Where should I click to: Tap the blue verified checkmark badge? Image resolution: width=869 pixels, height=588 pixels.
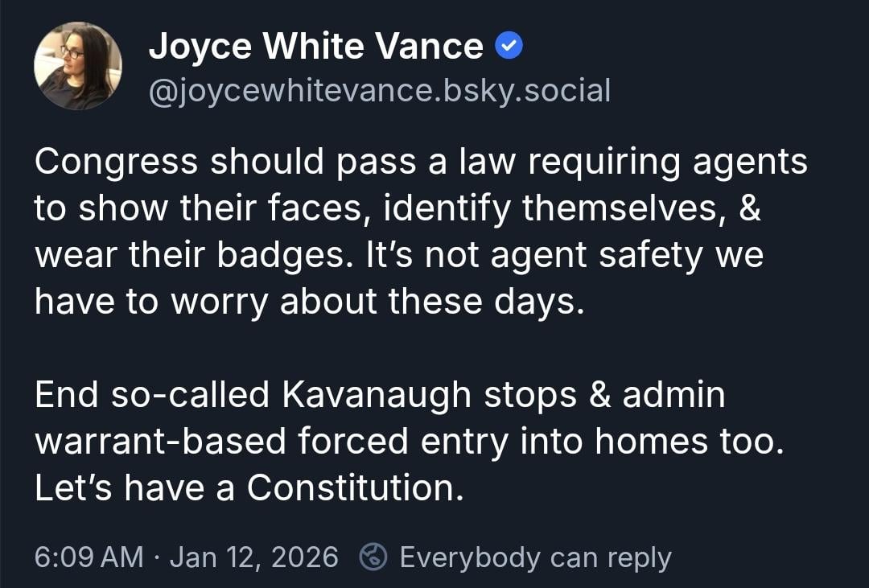pos(509,48)
